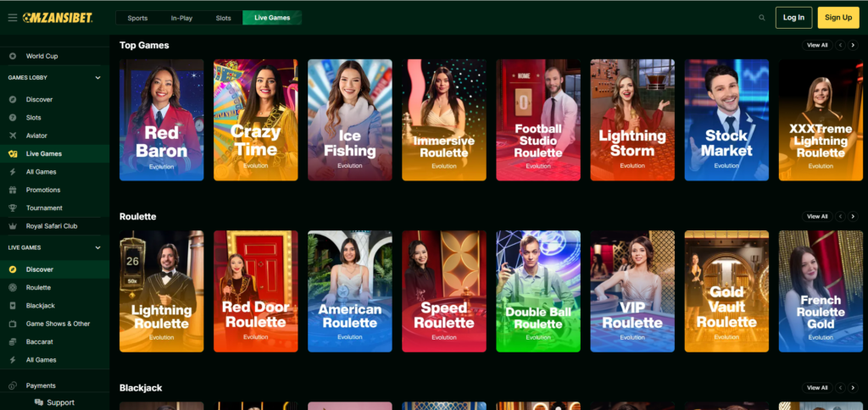868x410 pixels.
Task: Open the hamburger menu icon
Action: click(x=12, y=18)
